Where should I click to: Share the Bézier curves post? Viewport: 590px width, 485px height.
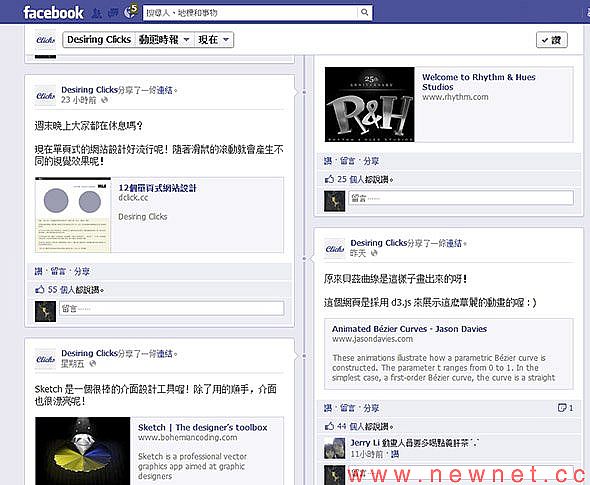371,408
